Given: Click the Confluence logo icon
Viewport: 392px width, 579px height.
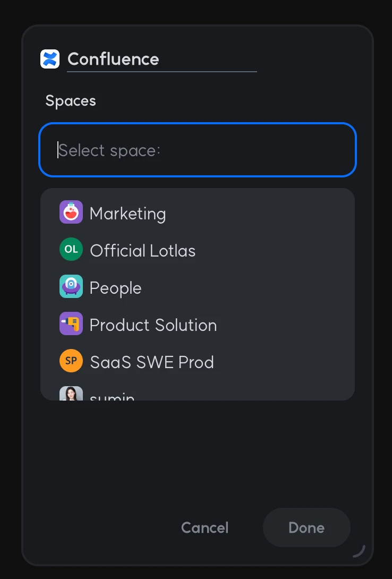Looking at the screenshot, I should click(x=50, y=59).
